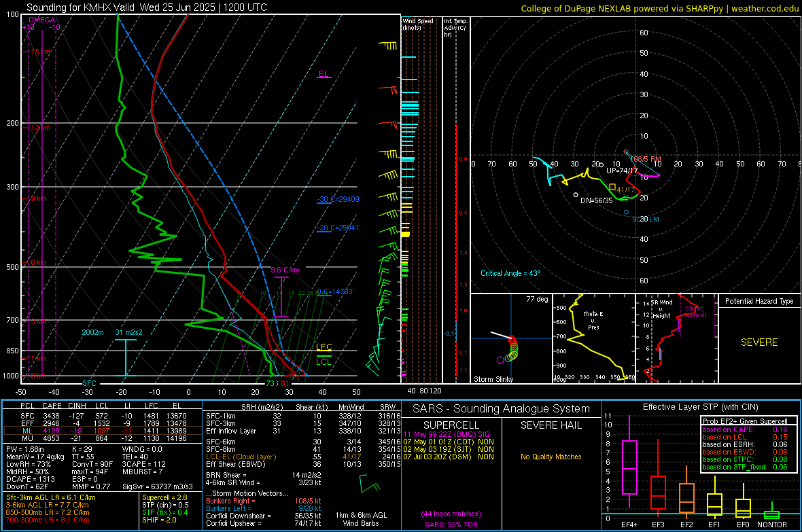
Task: Select the MU parcel row label
Action: pos(27,438)
